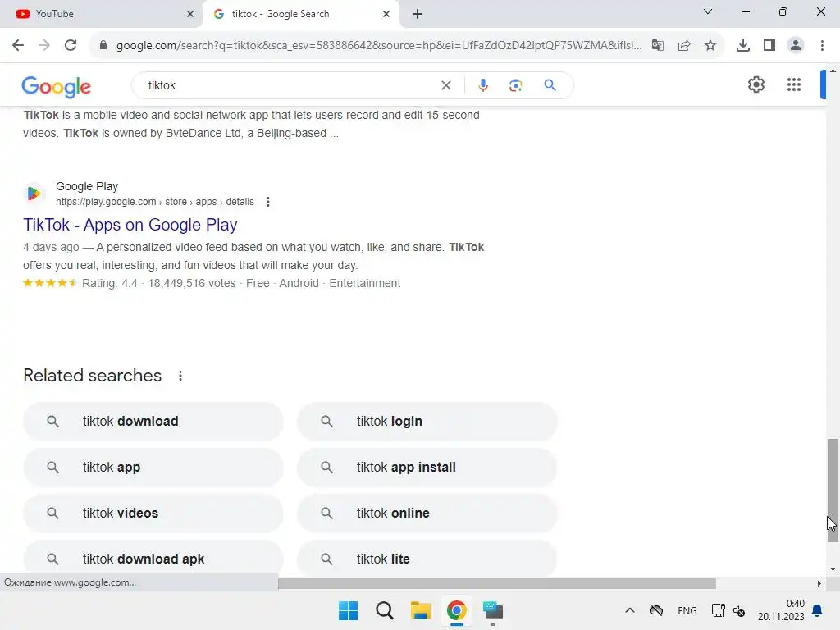
Task: Start voice search with the microphone icon
Action: coord(483,85)
